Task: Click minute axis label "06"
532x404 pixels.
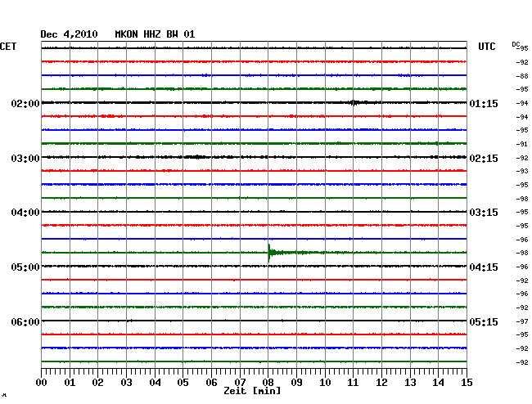Action: point(211,382)
